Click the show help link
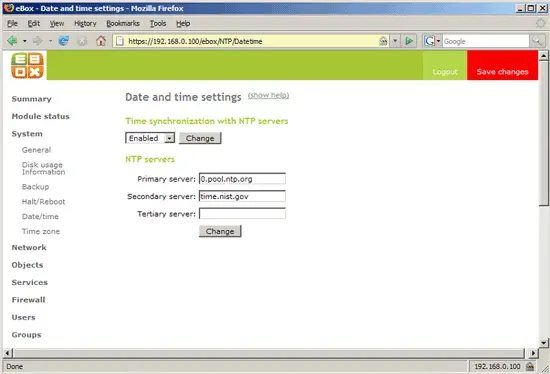550x374 pixels. pyautogui.click(x=268, y=95)
